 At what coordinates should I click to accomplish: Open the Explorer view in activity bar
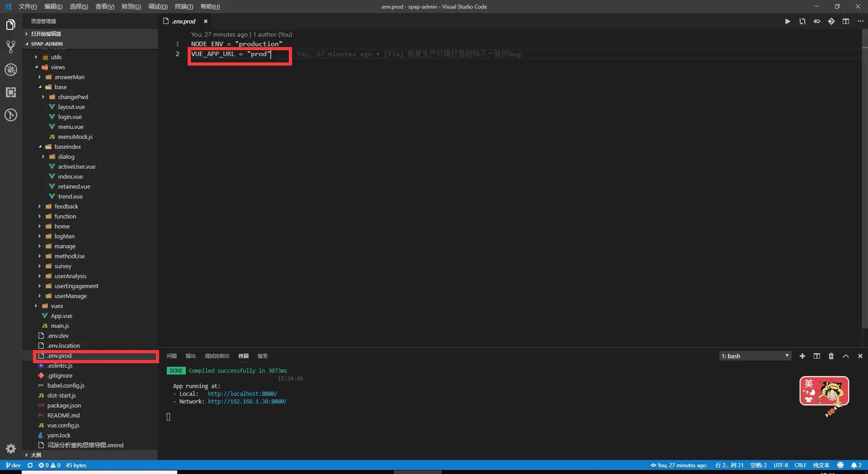coord(11,24)
